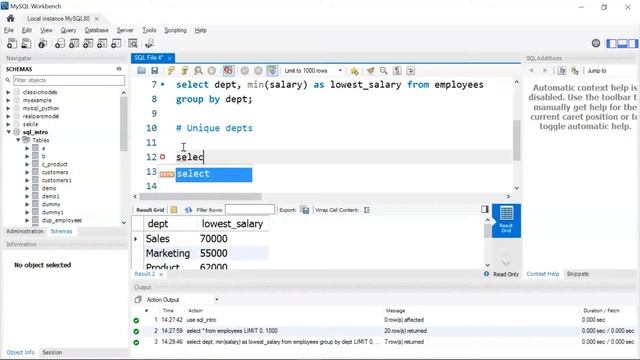Open script file icon in editor toolbar
This screenshot has height=360, width=640.
pos(141,71)
